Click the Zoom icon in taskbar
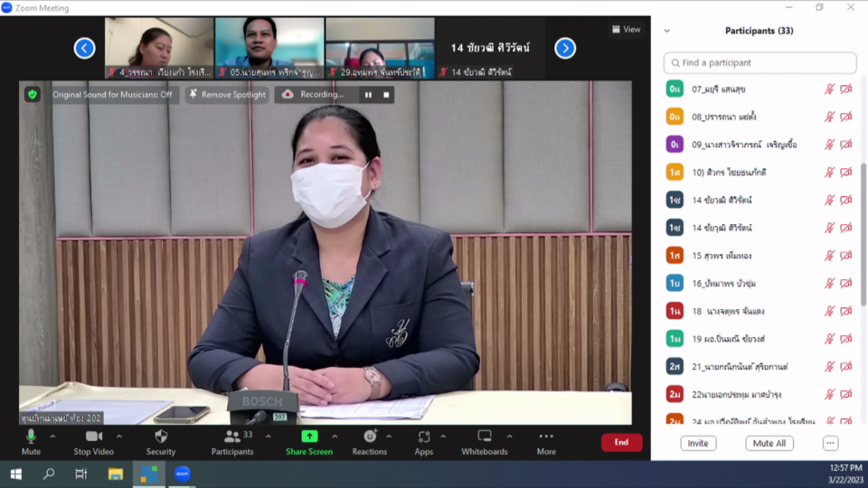The width and height of the screenshot is (868, 488). (182, 474)
